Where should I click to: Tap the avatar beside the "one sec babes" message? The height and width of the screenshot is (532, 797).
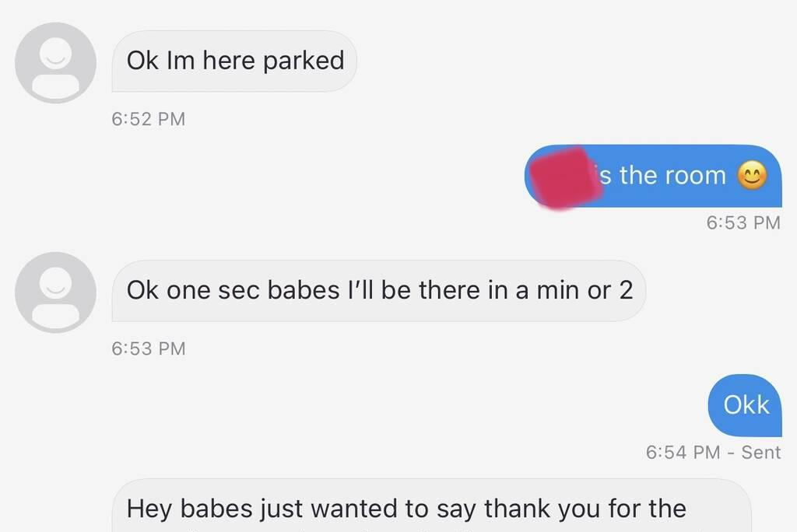(55, 292)
